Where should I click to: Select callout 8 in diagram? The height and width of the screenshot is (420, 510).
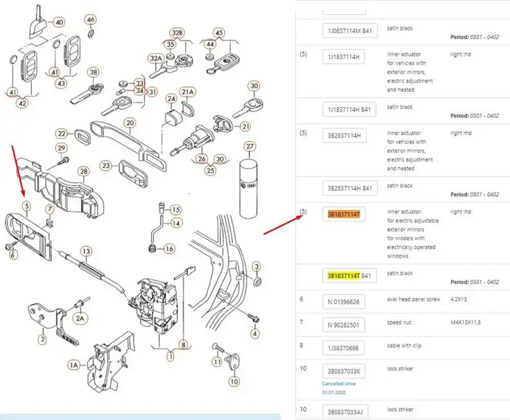point(184,345)
